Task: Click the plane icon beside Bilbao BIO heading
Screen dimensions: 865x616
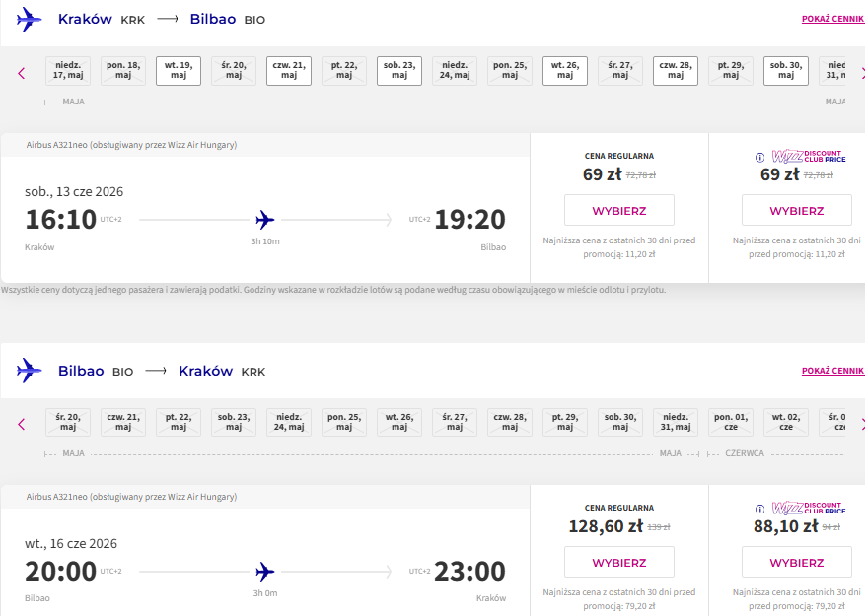Action: tap(29, 371)
